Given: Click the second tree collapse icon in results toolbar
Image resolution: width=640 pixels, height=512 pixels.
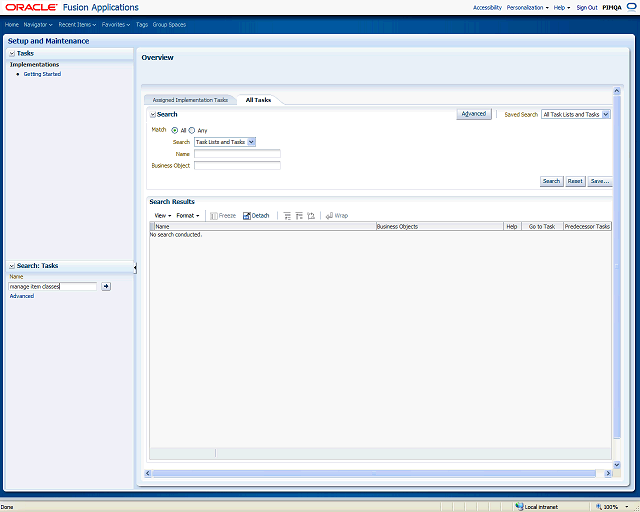Looking at the screenshot, I should coord(299,216).
